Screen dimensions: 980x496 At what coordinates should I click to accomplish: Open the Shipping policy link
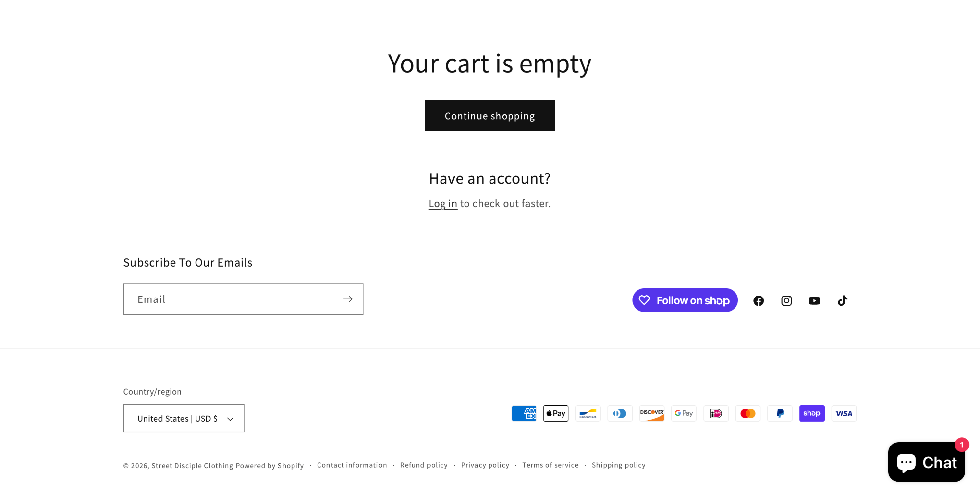(x=618, y=465)
